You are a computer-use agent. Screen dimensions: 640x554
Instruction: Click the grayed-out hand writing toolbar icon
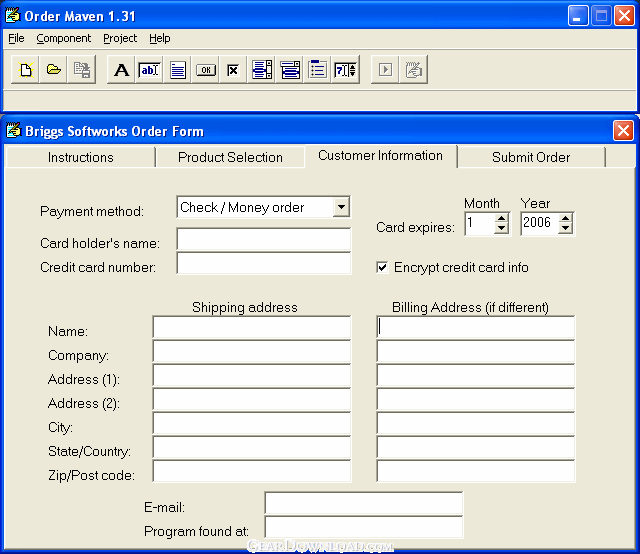(413, 70)
